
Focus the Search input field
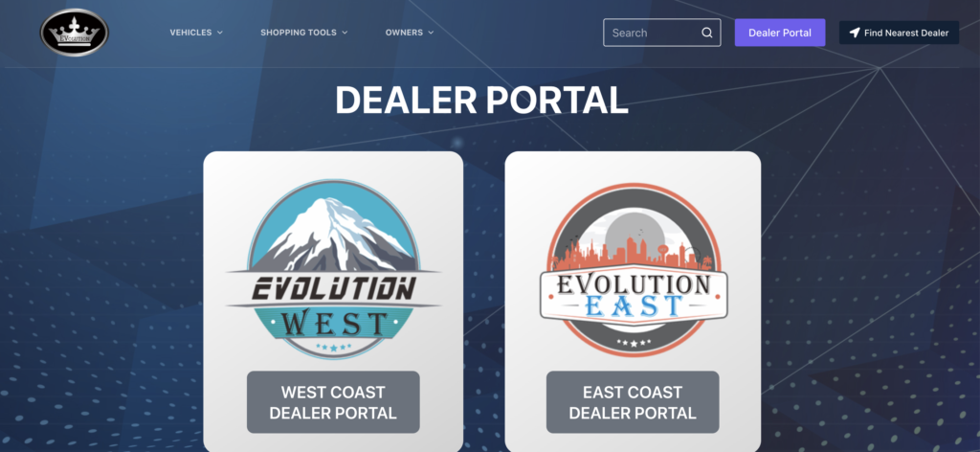(662, 33)
